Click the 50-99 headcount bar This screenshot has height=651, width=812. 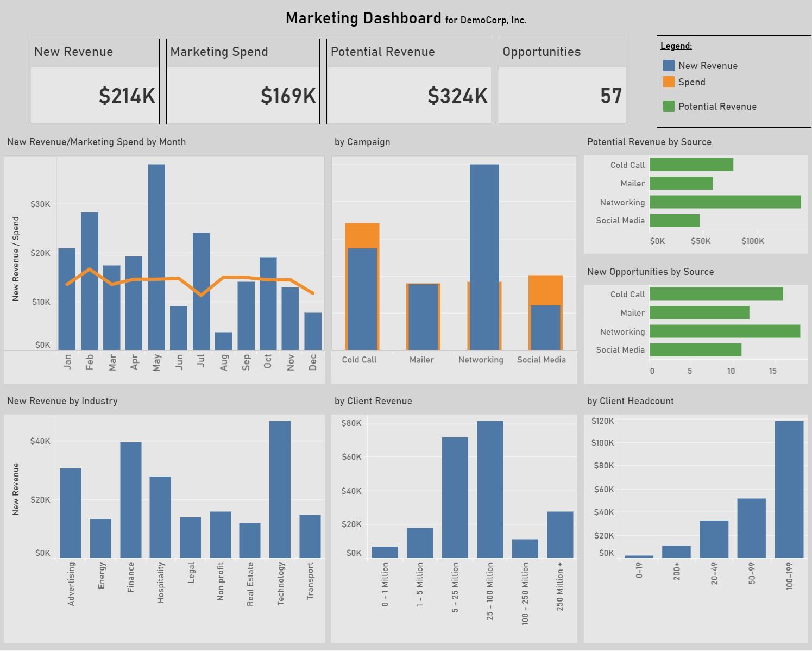[x=752, y=528]
